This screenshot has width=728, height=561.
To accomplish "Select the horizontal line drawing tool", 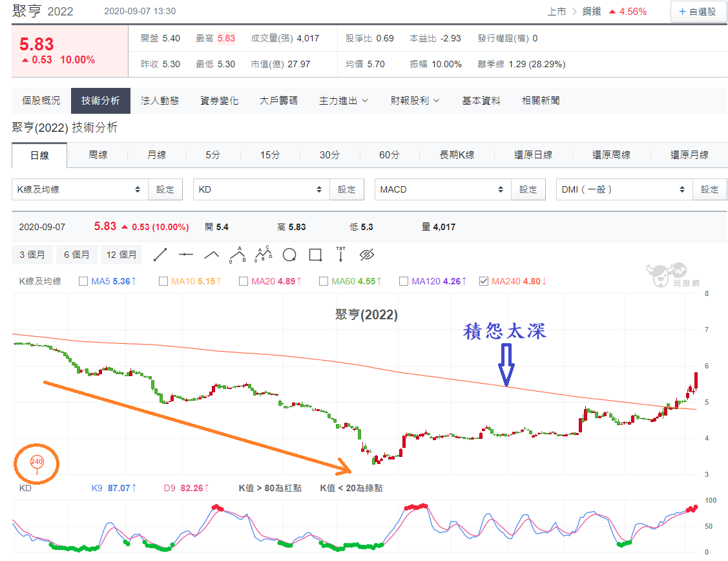I will coord(186,255).
